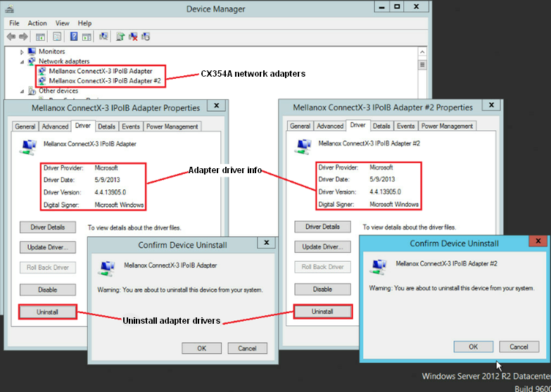The height and width of the screenshot is (392, 551).
Task: Open Events tab in Adapter #2 Properties
Action: 406,126
